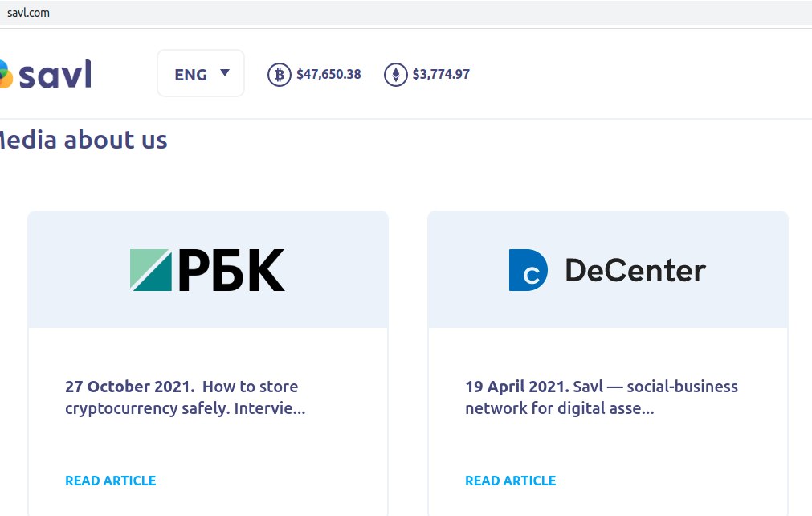Open the 19 April 2021 article title
Image resolution: width=812 pixels, height=516 pixels.
[601, 398]
